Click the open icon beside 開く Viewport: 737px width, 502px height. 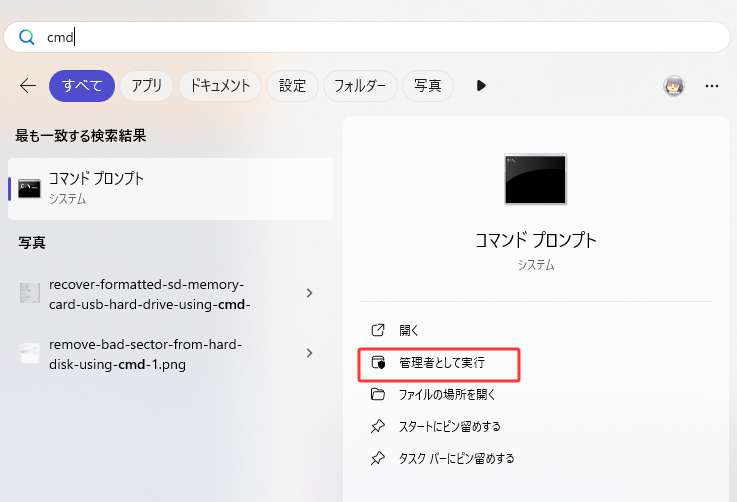tap(378, 330)
